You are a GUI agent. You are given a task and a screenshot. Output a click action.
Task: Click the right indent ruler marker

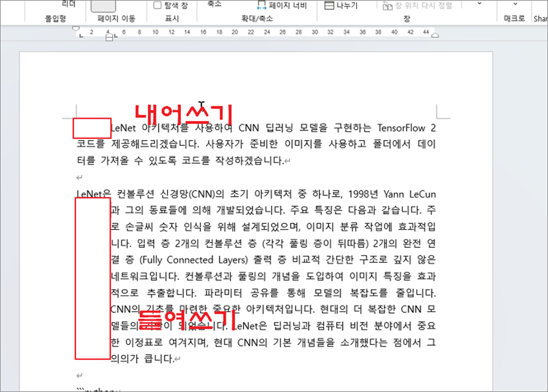coord(435,35)
